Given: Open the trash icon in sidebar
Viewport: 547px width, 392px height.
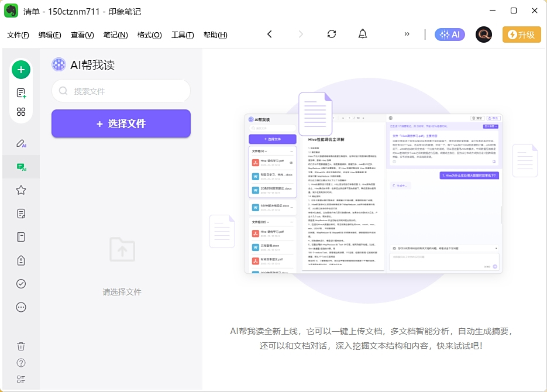Looking at the screenshot, I should point(21,346).
